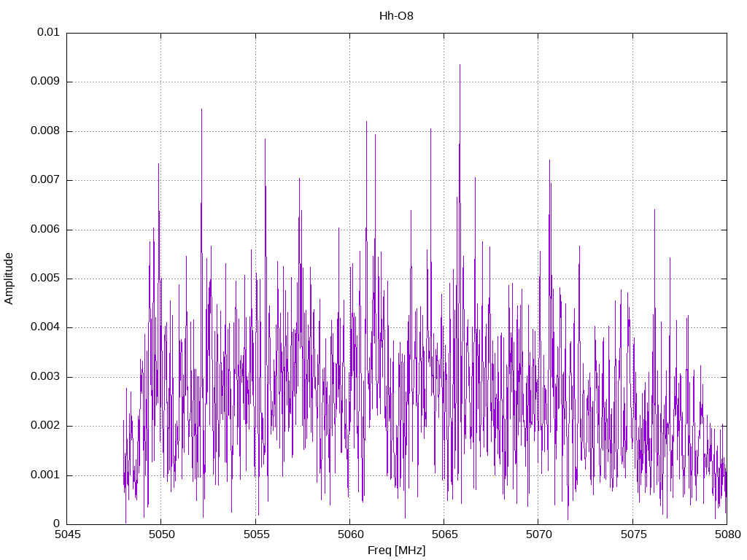The width and height of the screenshot is (747, 560).
Task: Click the 5070 x-axis tick label
Action: point(539,534)
